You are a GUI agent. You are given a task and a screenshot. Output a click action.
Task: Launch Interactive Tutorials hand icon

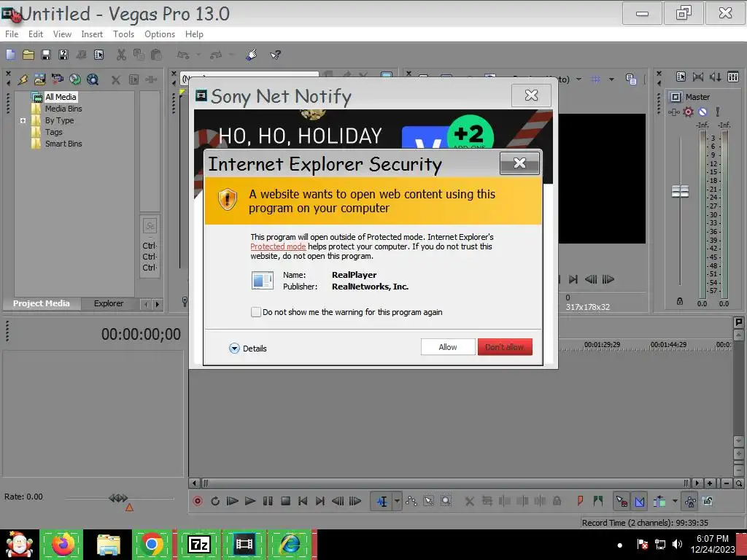[251, 55]
